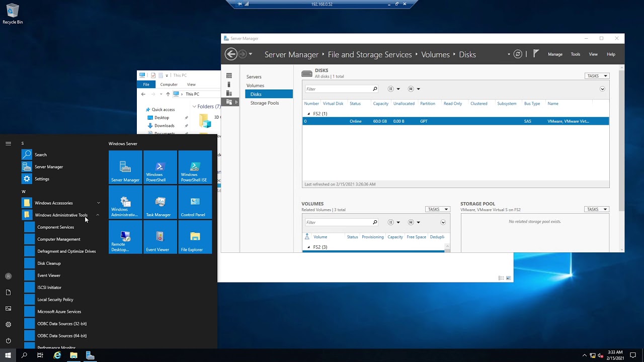
Task: Open the Action Center notification icon
Action: point(633,355)
